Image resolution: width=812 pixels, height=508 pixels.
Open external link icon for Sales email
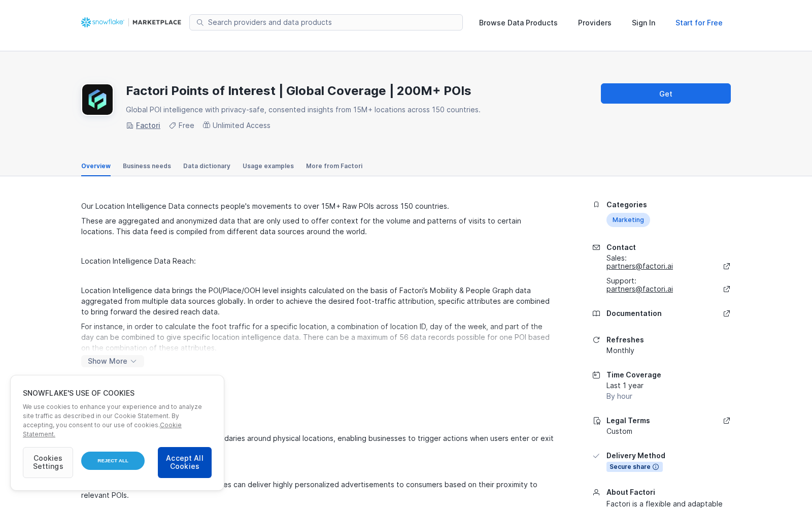[x=727, y=266]
